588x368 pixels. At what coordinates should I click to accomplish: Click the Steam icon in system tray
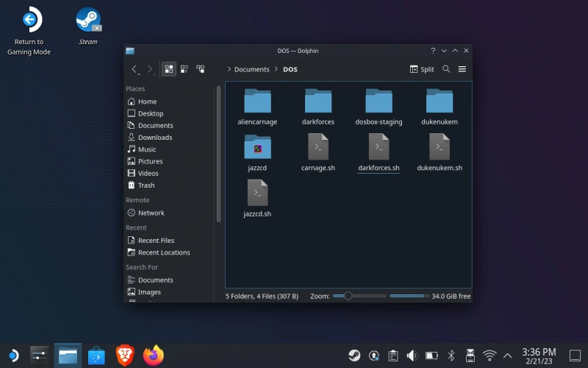354,355
